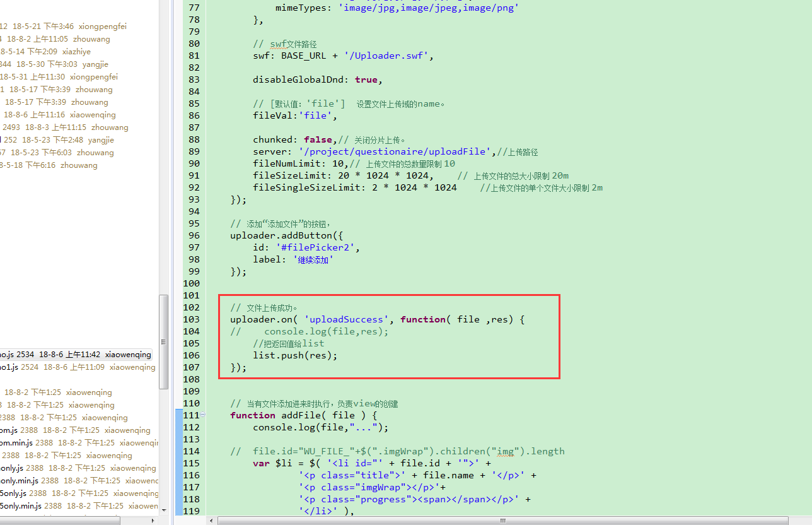812x525 pixels.
Task: Click 'disableGlobalDnd: true,' line
Action: tap(318, 80)
